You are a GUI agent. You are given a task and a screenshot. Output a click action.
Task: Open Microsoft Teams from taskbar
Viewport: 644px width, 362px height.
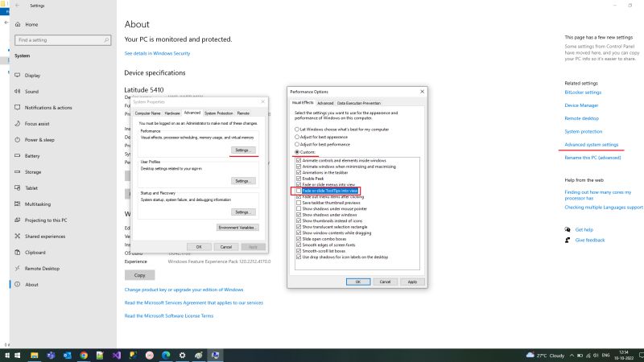(x=51, y=356)
